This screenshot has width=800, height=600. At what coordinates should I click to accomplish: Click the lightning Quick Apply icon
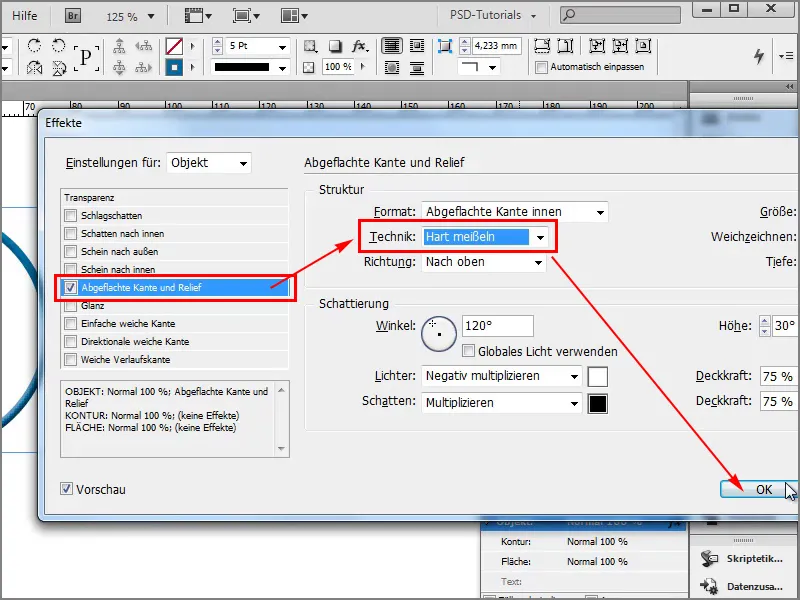[x=758, y=55]
